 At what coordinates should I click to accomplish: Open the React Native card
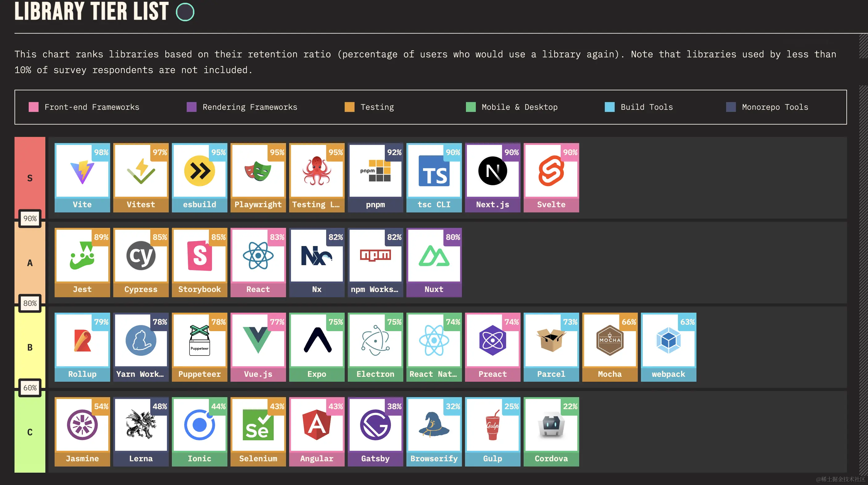tap(434, 347)
